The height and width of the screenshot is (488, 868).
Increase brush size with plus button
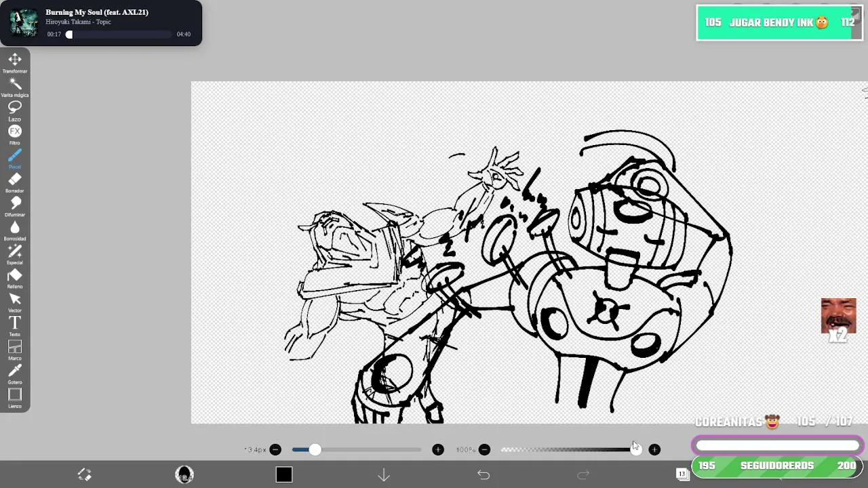point(438,449)
